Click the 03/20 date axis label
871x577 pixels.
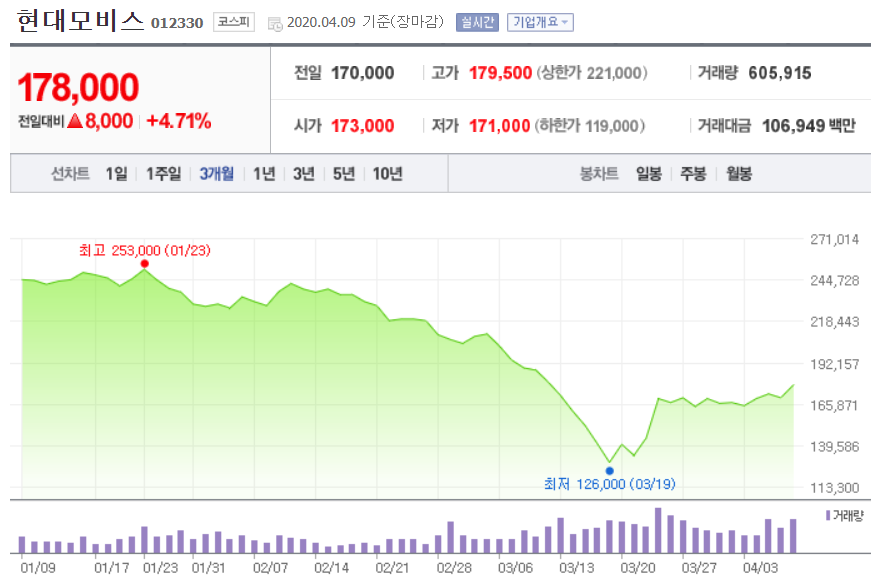pyautogui.click(x=638, y=568)
